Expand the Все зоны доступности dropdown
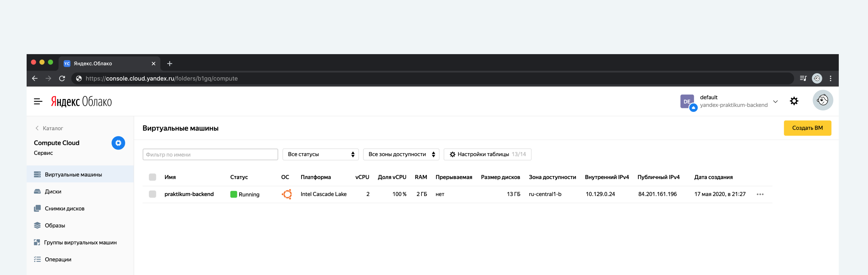This screenshot has height=275, width=868. (401, 154)
